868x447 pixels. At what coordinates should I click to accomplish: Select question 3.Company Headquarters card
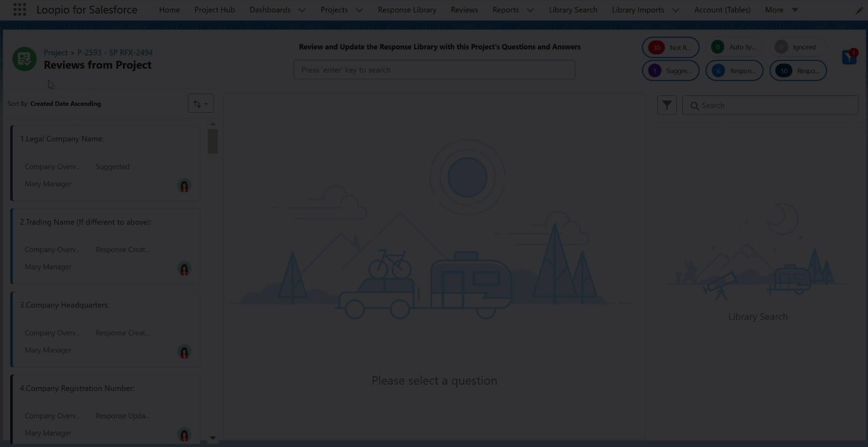(105, 329)
